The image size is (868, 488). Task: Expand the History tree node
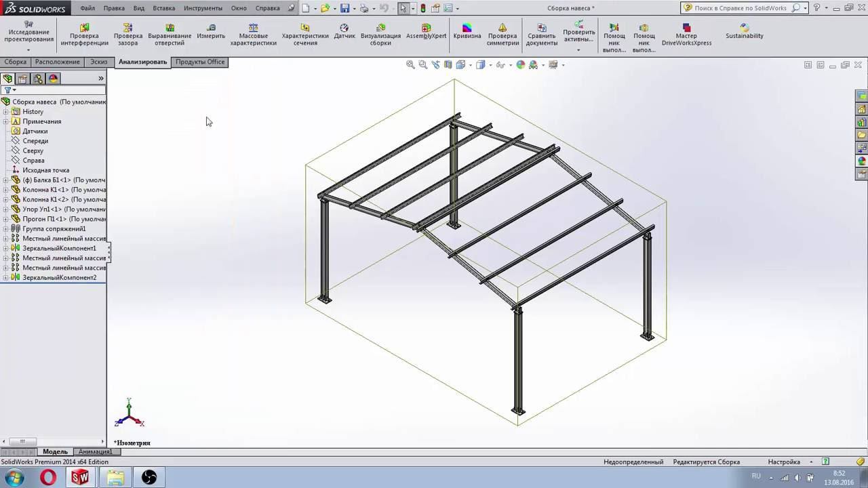coord(5,112)
